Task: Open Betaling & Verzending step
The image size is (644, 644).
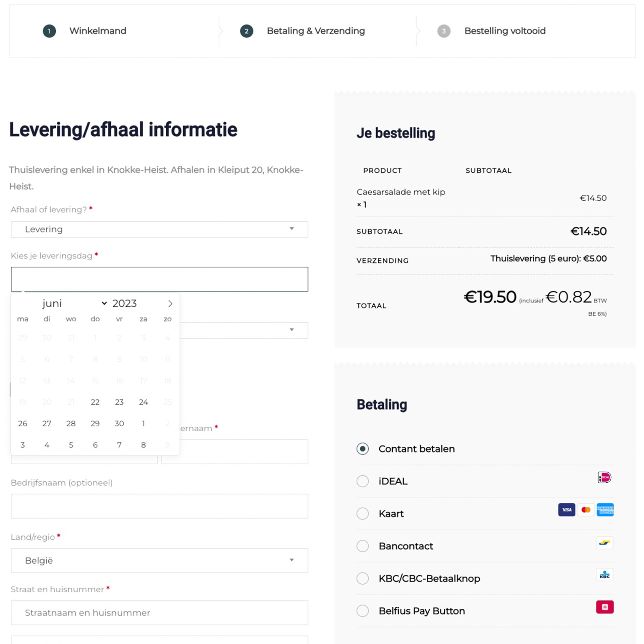Action: click(x=315, y=31)
